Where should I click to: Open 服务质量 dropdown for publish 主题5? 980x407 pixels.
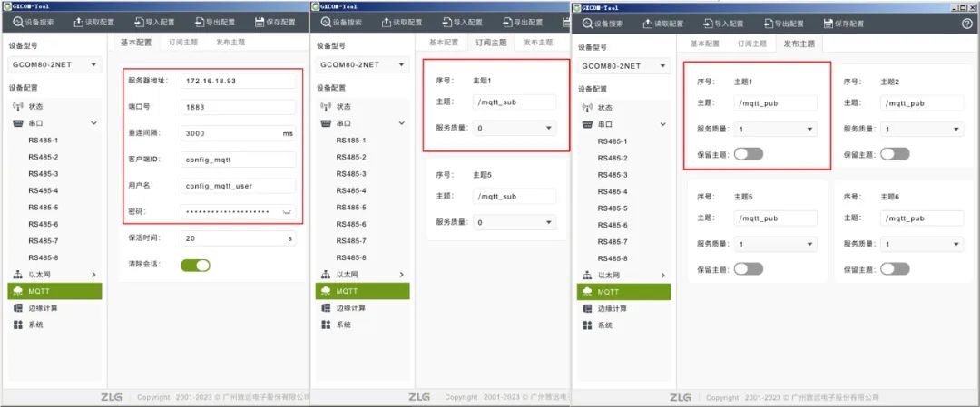tap(776, 244)
